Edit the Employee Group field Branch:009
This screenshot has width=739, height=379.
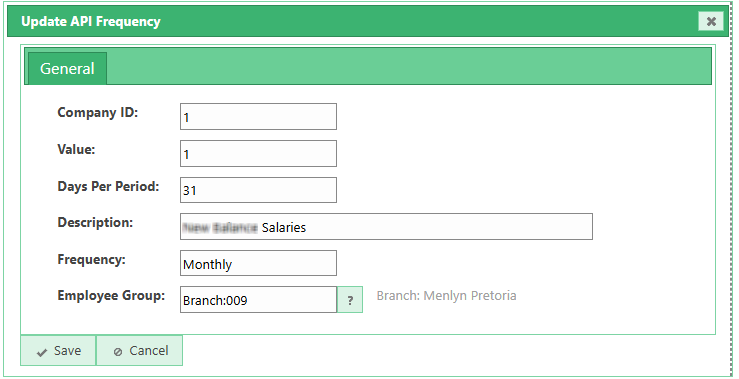258,299
